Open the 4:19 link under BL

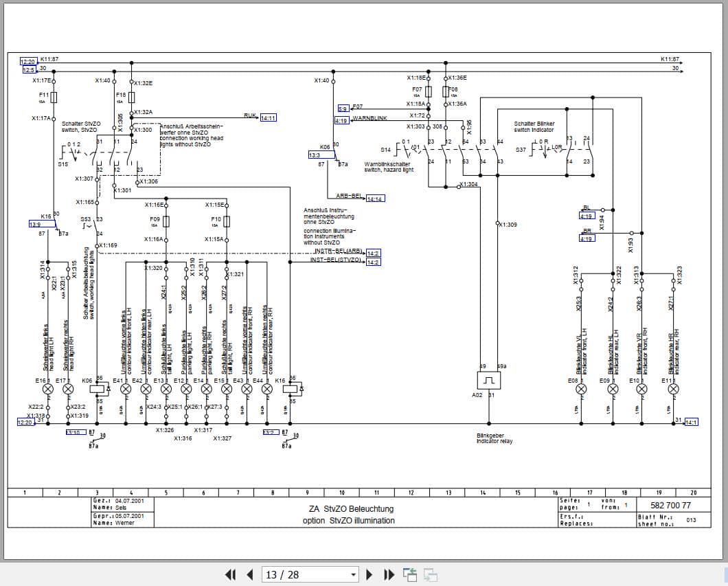tap(587, 216)
